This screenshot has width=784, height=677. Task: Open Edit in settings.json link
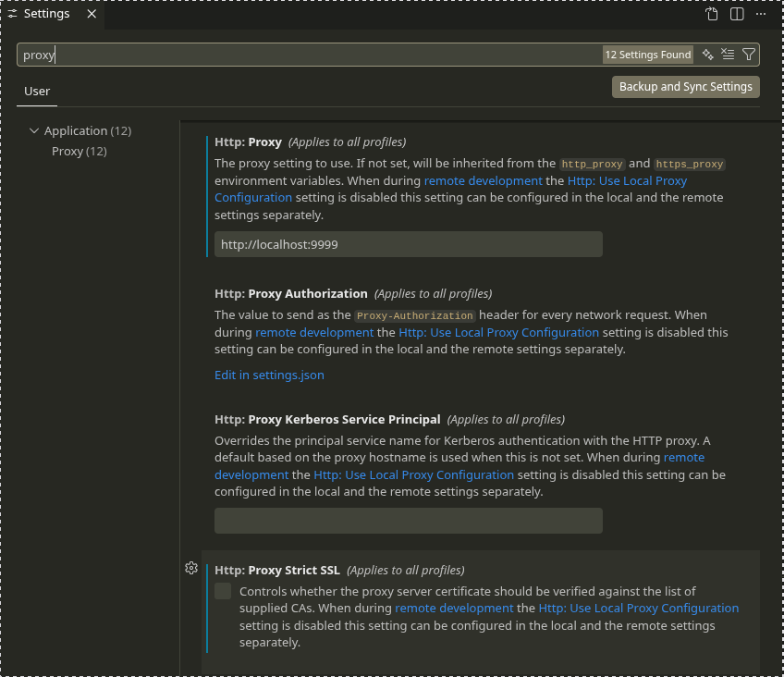point(269,375)
